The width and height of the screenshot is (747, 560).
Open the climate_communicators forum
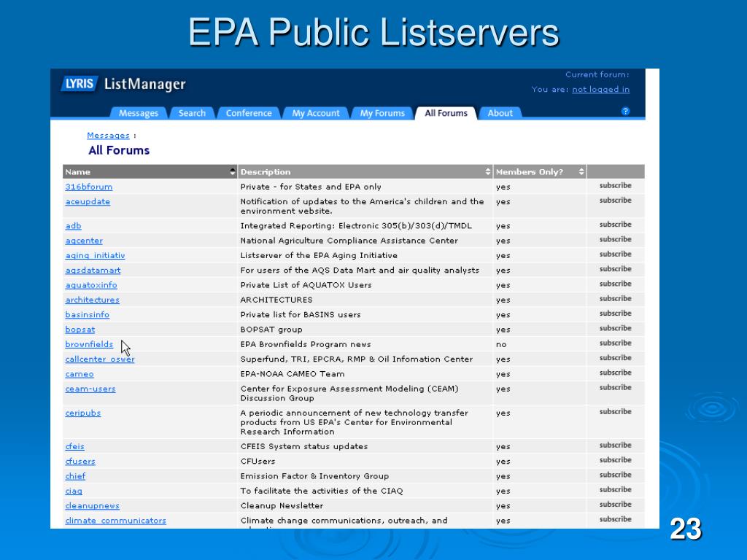coord(116,521)
